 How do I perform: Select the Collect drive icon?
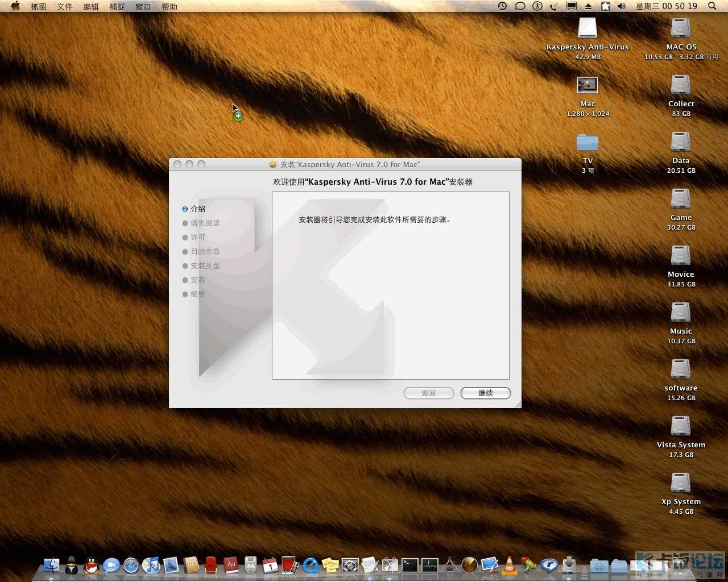681,85
